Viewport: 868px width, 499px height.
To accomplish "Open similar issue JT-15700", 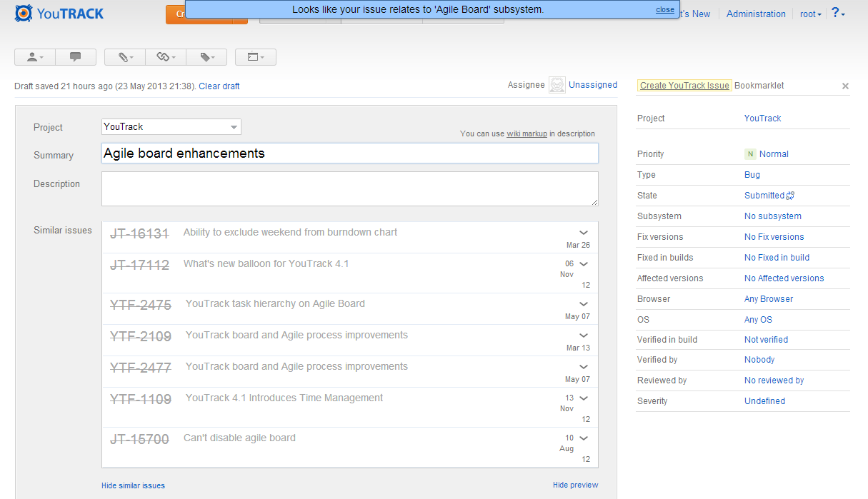I will coord(139,439).
